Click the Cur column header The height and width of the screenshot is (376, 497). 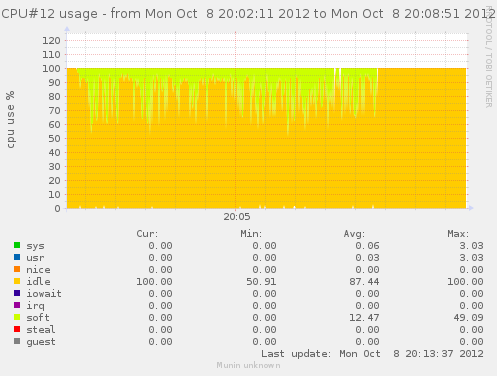click(147, 234)
